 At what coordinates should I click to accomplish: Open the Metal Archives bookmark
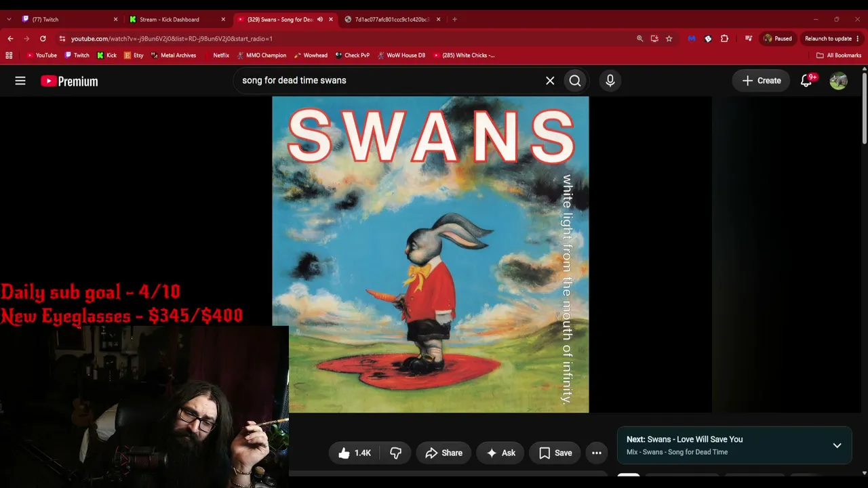pyautogui.click(x=174, y=56)
